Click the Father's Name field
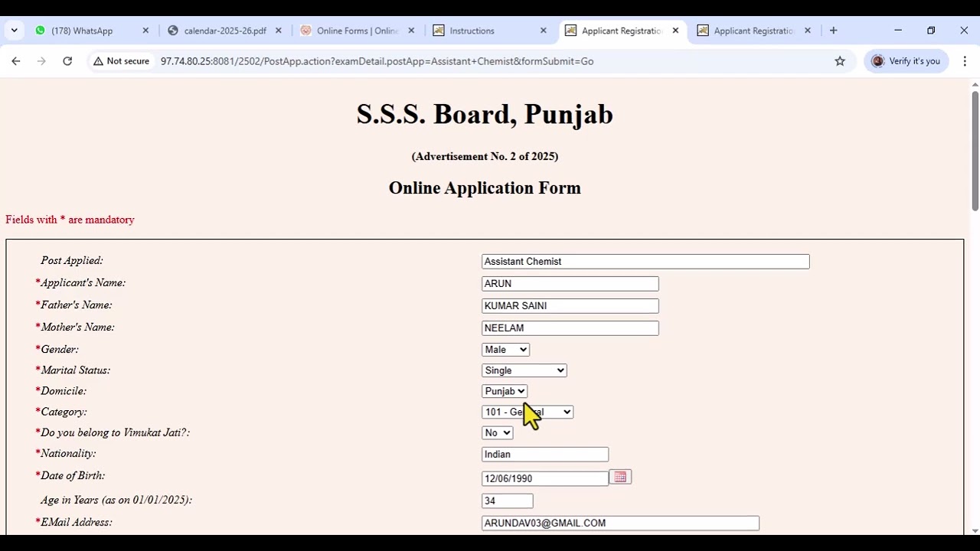The height and width of the screenshot is (551, 980). point(570,306)
